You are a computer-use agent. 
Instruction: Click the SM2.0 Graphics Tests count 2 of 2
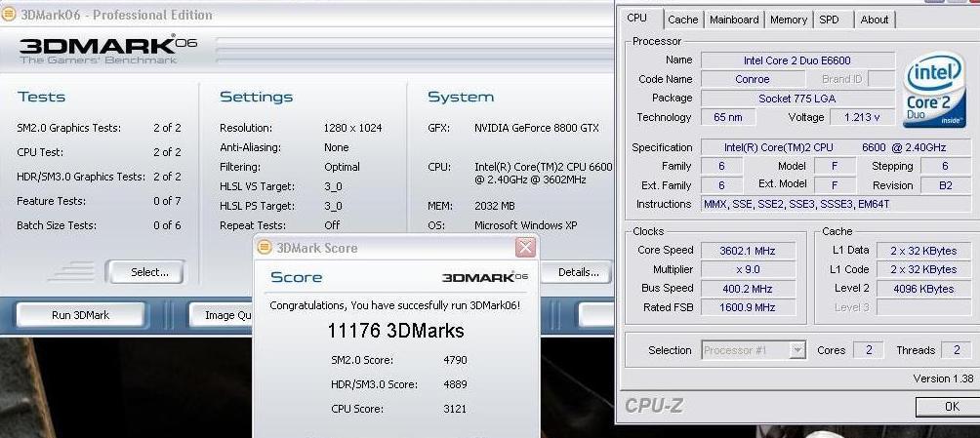(x=167, y=128)
